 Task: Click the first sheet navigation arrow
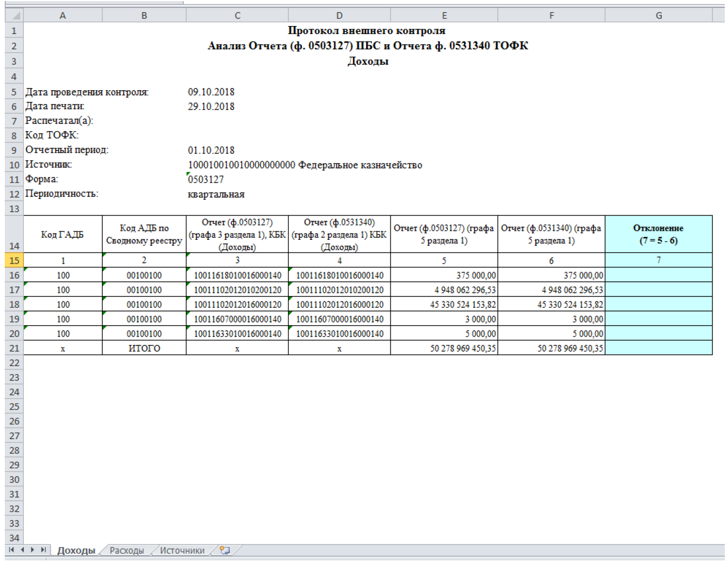tap(11, 550)
